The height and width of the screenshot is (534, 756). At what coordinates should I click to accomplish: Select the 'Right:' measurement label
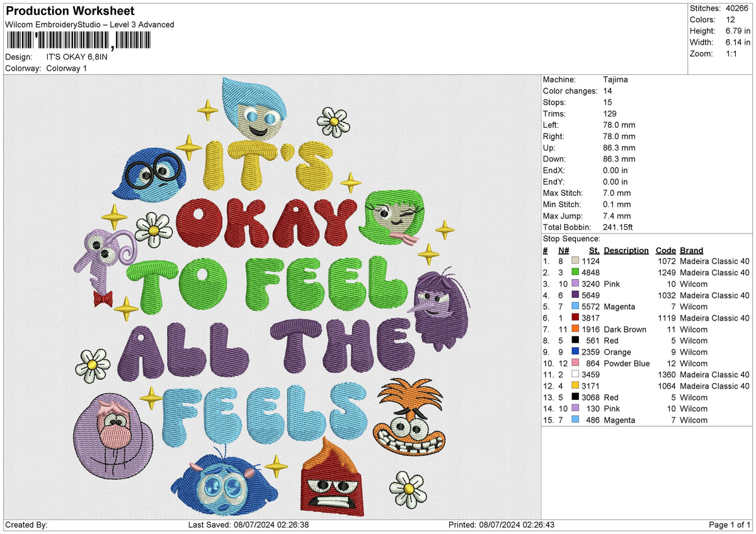[x=554, y=137]
